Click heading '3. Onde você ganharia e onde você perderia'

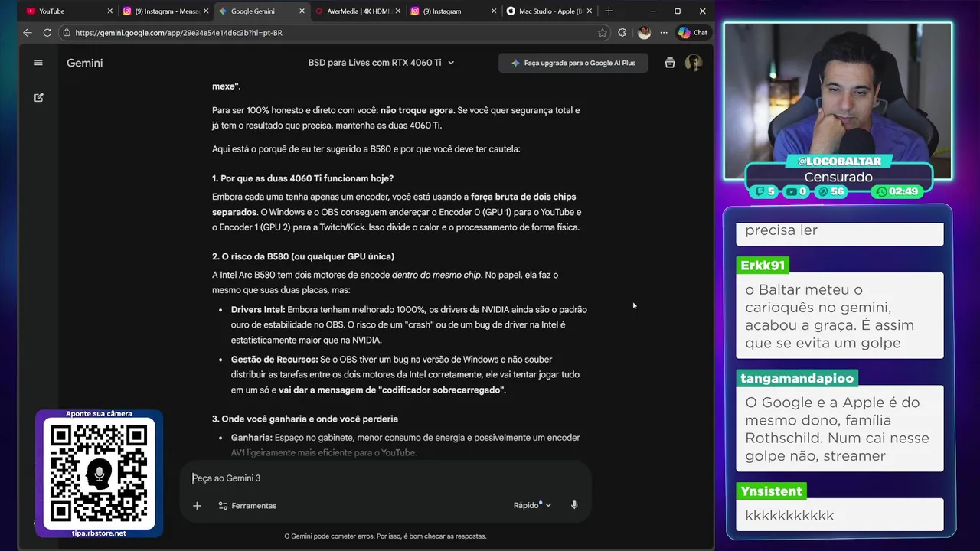(x=305, y=419)
